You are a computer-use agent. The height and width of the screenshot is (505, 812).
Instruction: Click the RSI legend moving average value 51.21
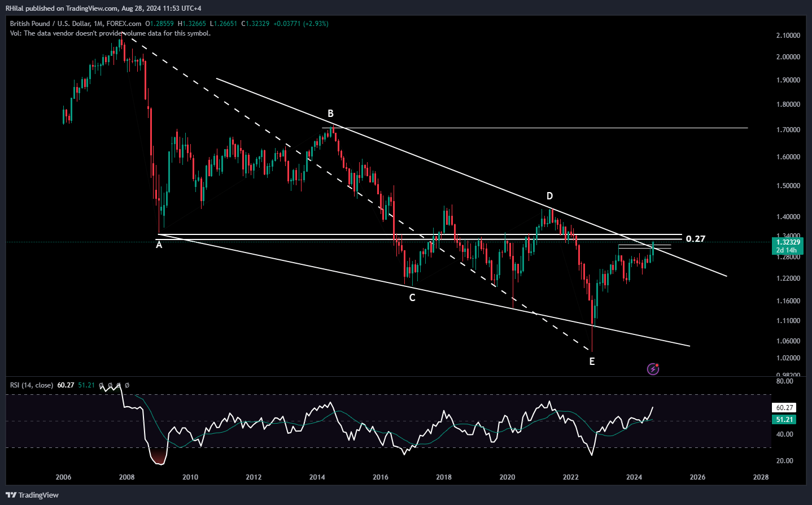click(86, 385)
